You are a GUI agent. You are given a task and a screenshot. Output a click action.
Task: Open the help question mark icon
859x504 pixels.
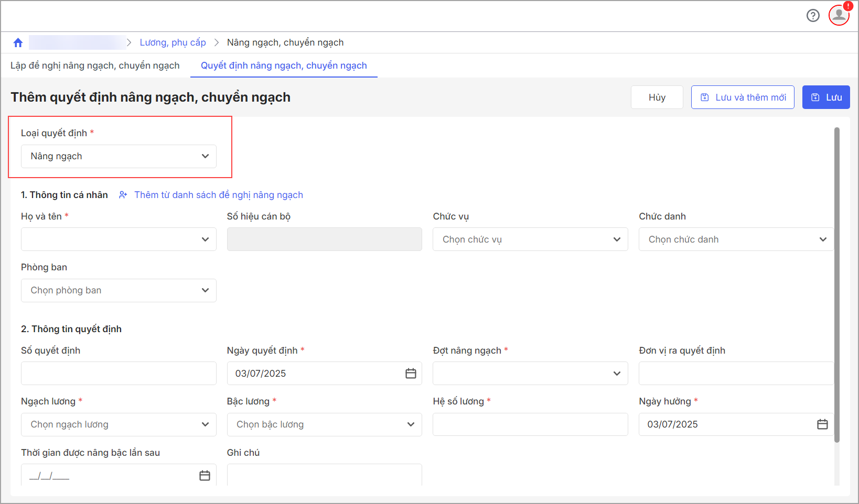pos(813,16)
